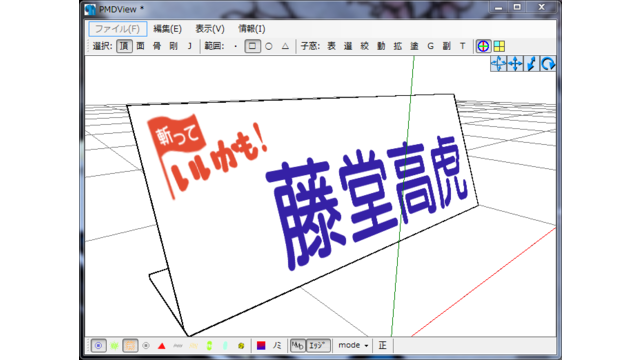Click the 正 front view button
The width and height of the screenshot is (640, 360).
point(382,345)
